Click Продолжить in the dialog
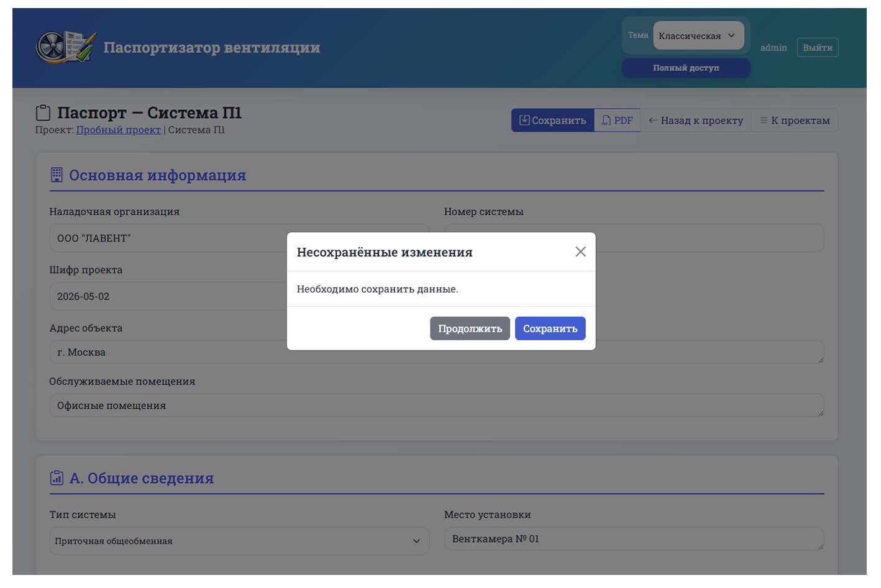Image resolution: width=881 pixels, height=588 pixels. pyautogui.click(x=470, y=328)
